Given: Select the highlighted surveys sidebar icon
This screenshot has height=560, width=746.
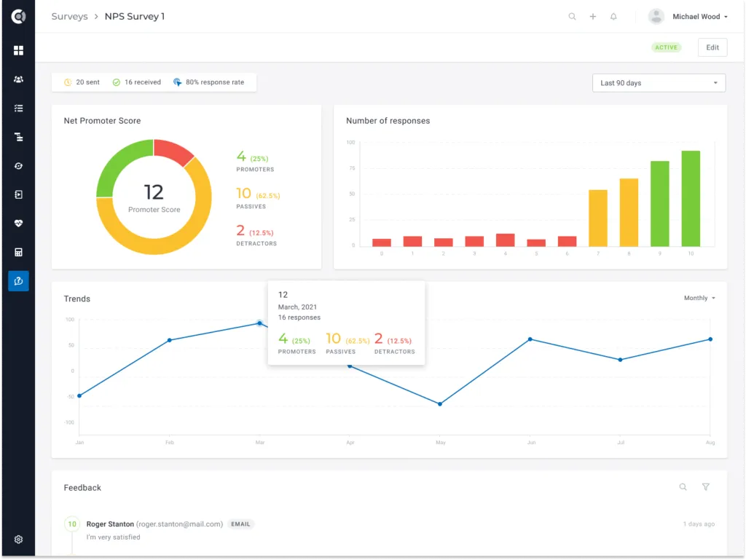Looking at the screenshot, I should pos(18,281).
